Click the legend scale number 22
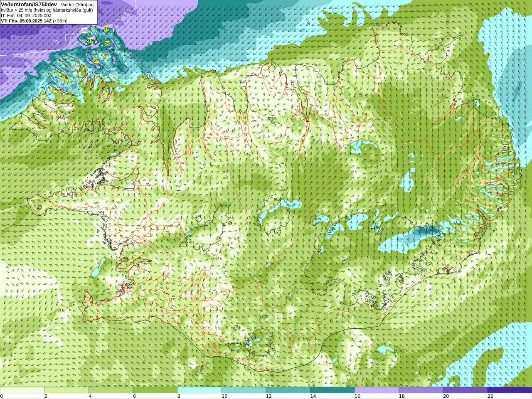This screenshot has width=532, height=399. coord(490,396)
